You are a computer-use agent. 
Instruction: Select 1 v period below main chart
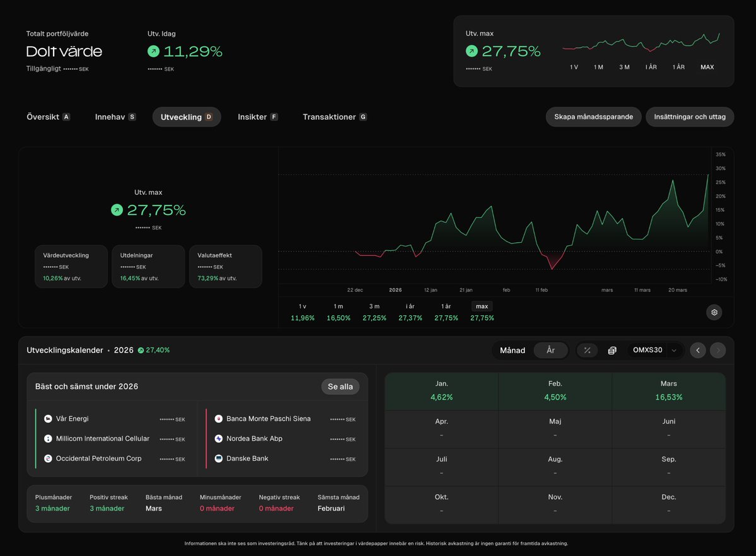tap(302, 312)
